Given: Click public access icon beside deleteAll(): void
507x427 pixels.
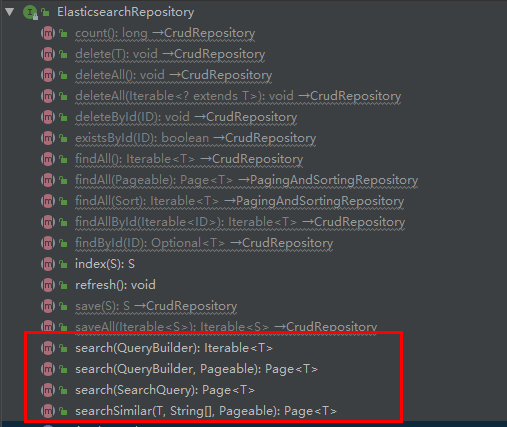Looking at the screenshot, I should click(63, 75).
